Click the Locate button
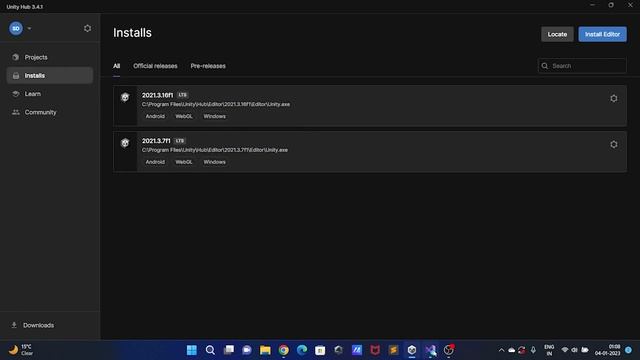This screenshot has height=360, width=640. (x=557, y=34)
